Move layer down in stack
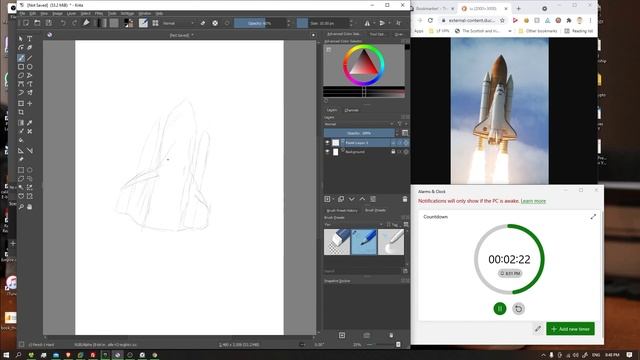640x360 pixels. pyautogui.click(x=351, y=199)
